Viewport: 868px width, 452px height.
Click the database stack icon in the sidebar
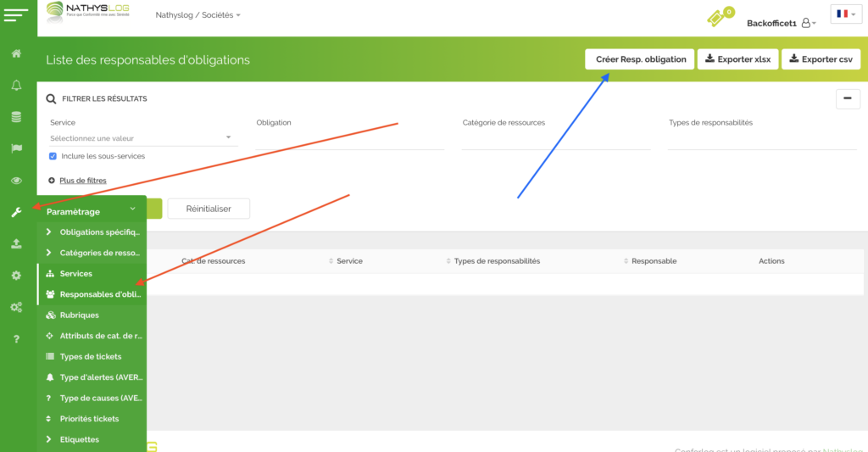pos(16,116)
